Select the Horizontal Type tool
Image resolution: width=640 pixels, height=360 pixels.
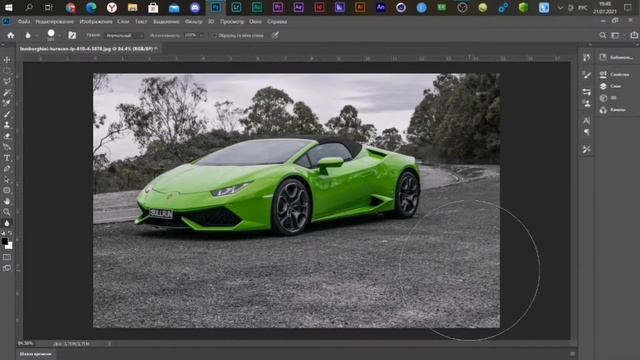[x=7, y=158]
